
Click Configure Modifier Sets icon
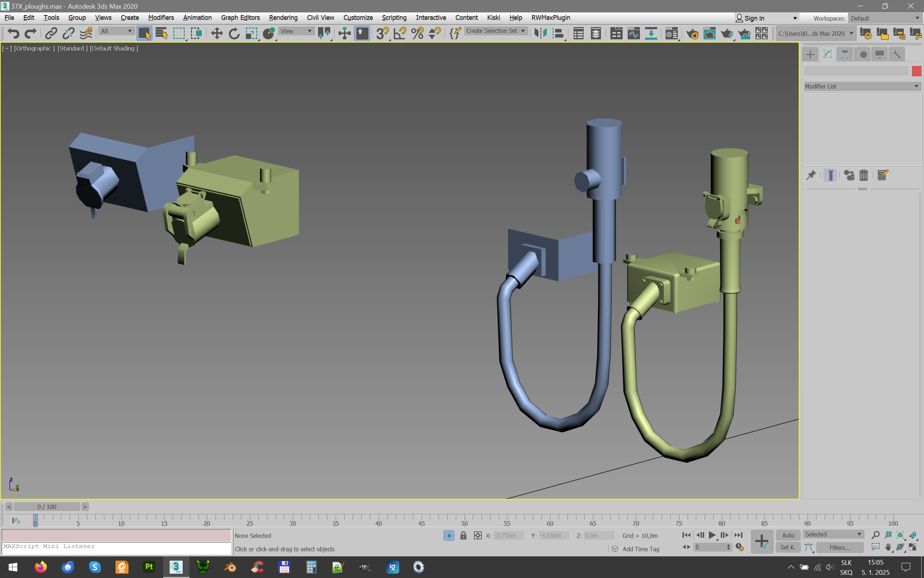pyautogui.click(x=883, y=176)
